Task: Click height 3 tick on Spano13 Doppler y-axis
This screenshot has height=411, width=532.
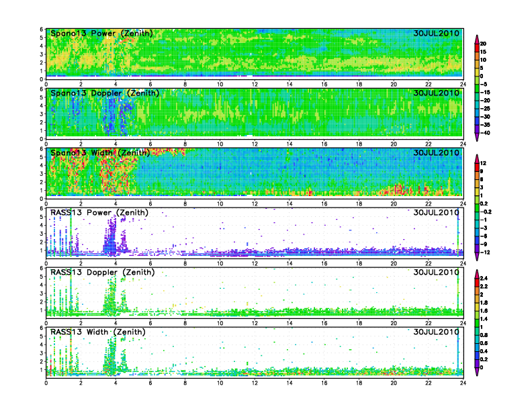Action: point(42,114)
